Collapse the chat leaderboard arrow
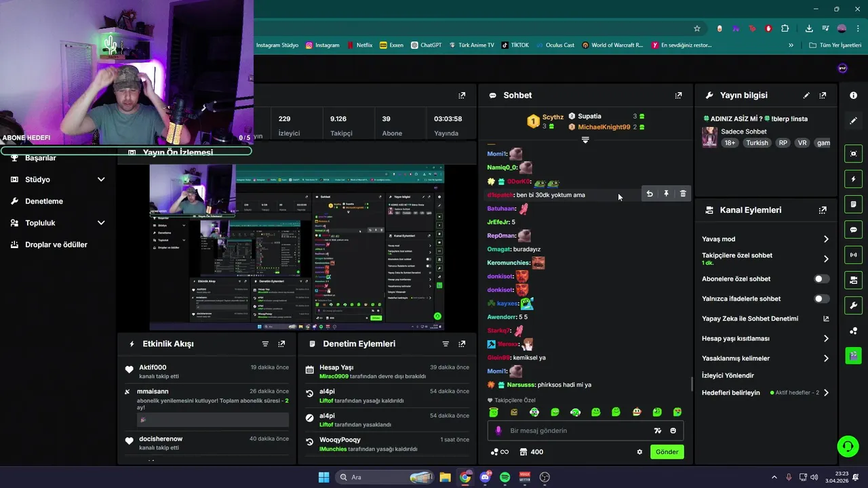 [585, 140]
